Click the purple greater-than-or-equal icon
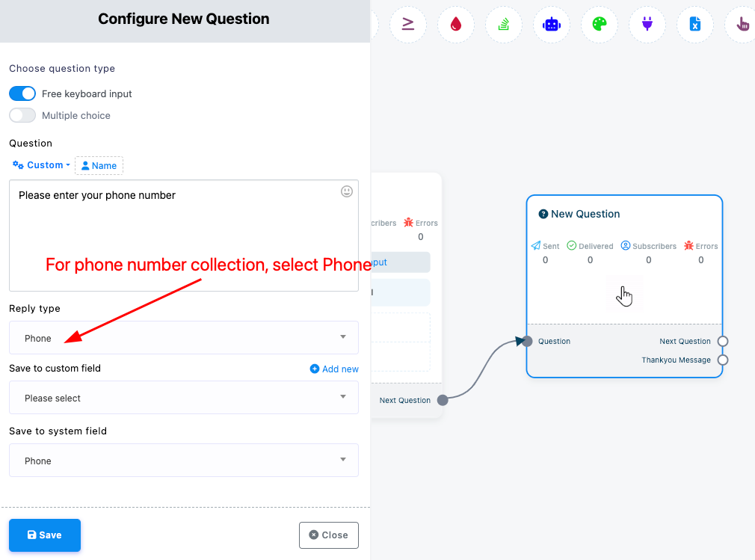Screen dimensions: 755x560 coord(408,24)
